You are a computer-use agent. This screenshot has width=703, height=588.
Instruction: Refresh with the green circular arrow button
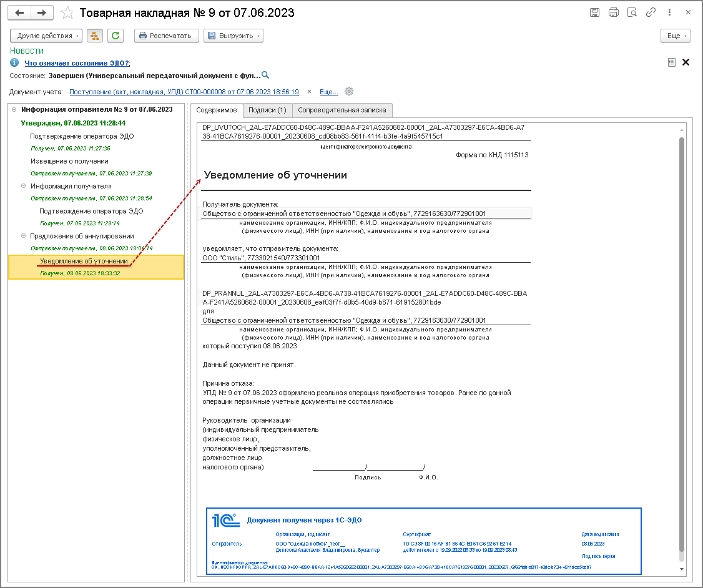coord(116,36)
